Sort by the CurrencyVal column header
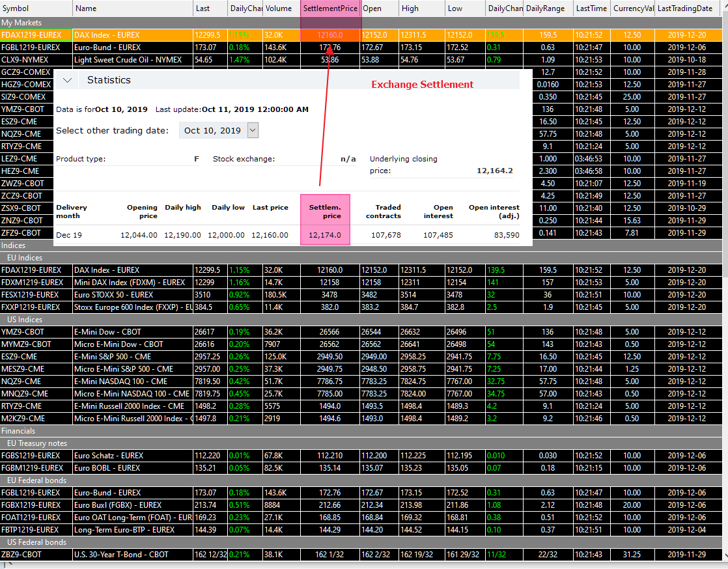Image resolution: width=728 pixels, height=569 pixels. click(x=633, y=8)
